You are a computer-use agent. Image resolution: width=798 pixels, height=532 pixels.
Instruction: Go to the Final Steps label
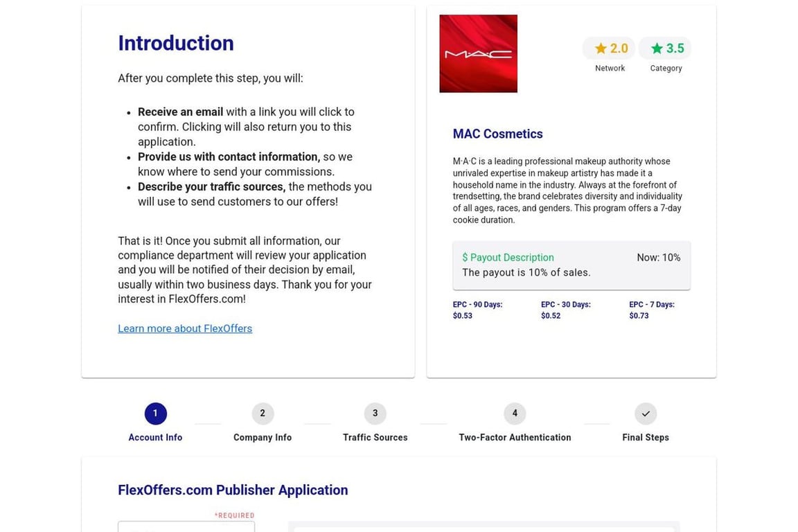646,437
